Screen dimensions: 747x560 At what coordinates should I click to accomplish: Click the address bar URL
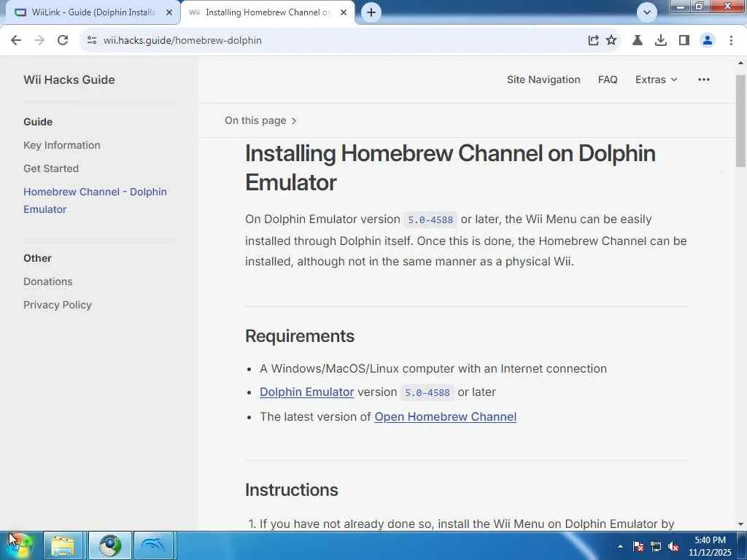182,41
